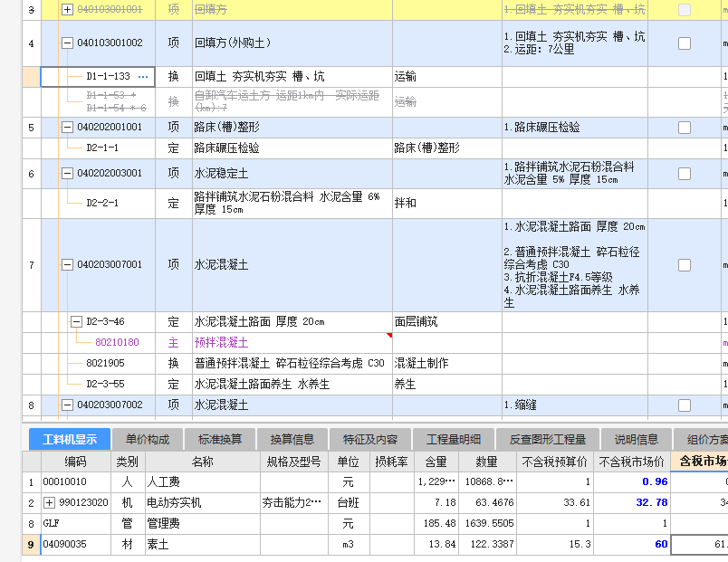Select the 编码 column header
Screen dimensions: 728x562
76,462
